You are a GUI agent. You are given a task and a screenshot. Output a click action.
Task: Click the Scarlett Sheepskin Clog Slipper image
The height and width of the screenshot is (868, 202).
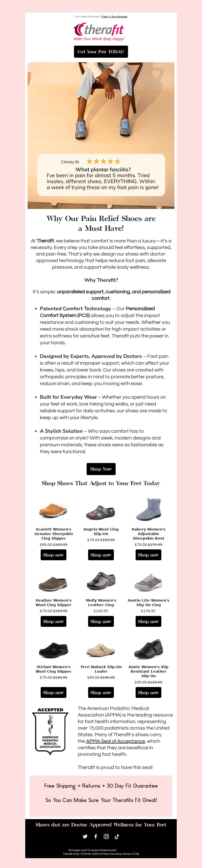tap(53, 509)
